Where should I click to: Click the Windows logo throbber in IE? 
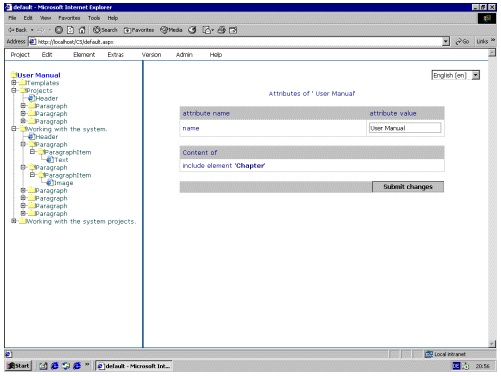click(487, 18)
